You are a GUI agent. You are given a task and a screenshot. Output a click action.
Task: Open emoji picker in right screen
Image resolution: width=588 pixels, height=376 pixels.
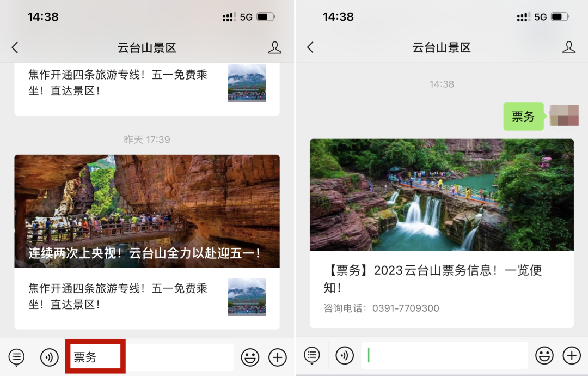click(x=544, y=356)
